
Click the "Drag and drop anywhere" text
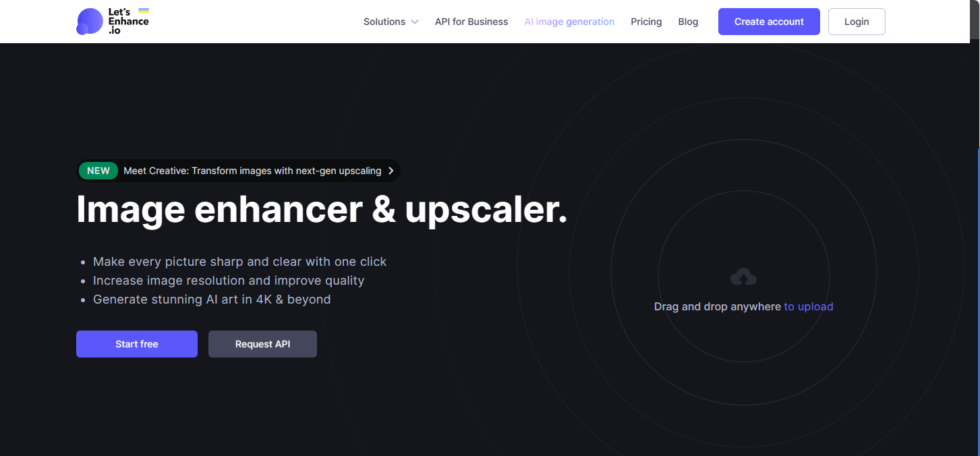point(717,306)
